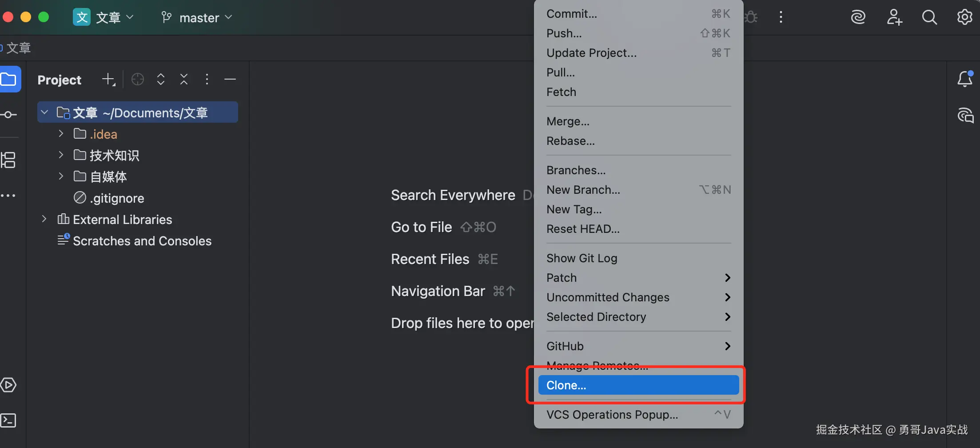Show the Notifications bell panel

[964, 80]
